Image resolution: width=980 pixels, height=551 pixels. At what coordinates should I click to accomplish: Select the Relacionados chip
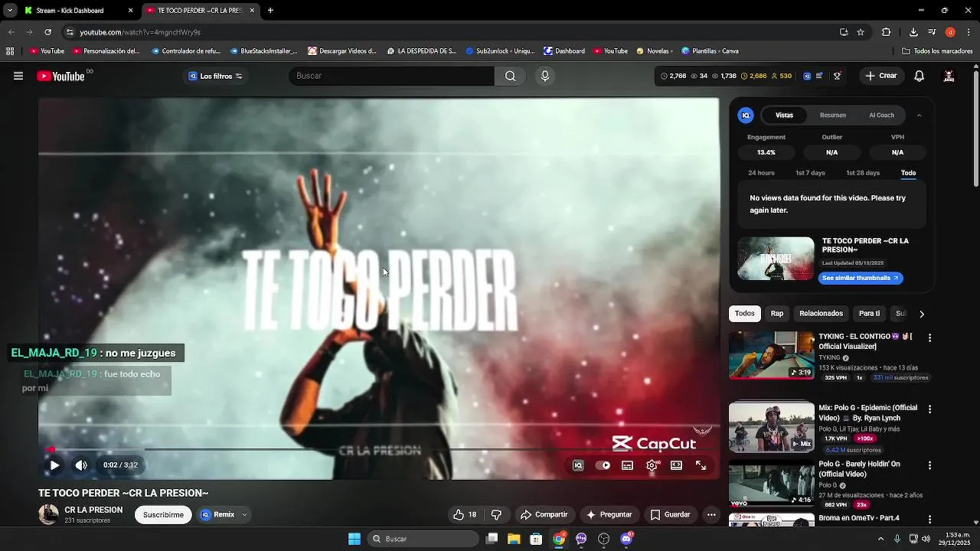821,314
